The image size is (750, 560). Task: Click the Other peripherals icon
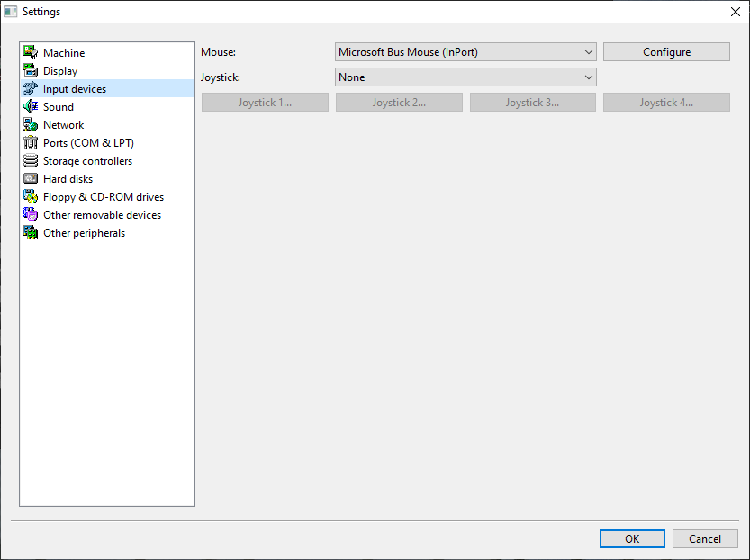point(31,232)
